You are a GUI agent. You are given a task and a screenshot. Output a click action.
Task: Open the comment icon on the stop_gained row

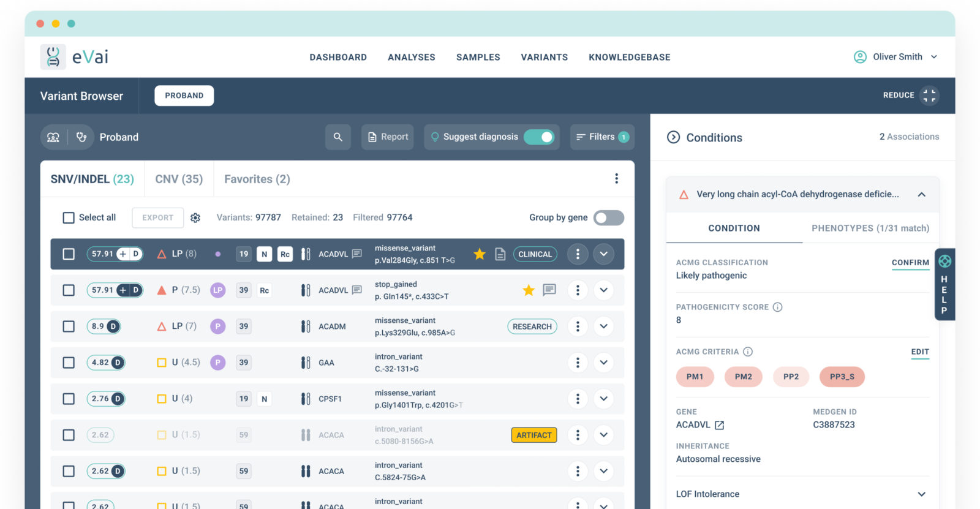[549, 290]
